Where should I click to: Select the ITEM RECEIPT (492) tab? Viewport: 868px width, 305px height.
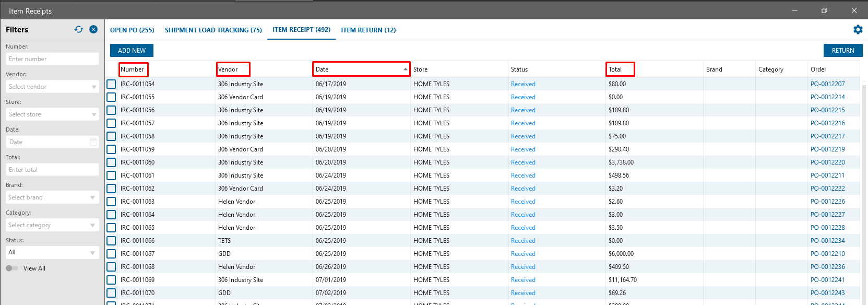[x=302, y=30]
